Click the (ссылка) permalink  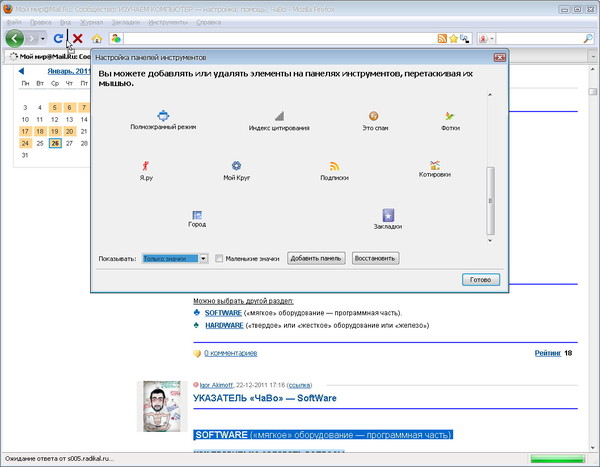point(300,385)
